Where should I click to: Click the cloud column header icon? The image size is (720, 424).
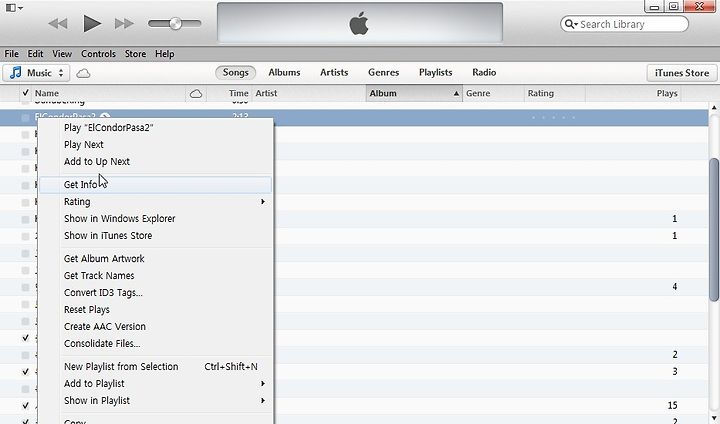pos(196,94)
